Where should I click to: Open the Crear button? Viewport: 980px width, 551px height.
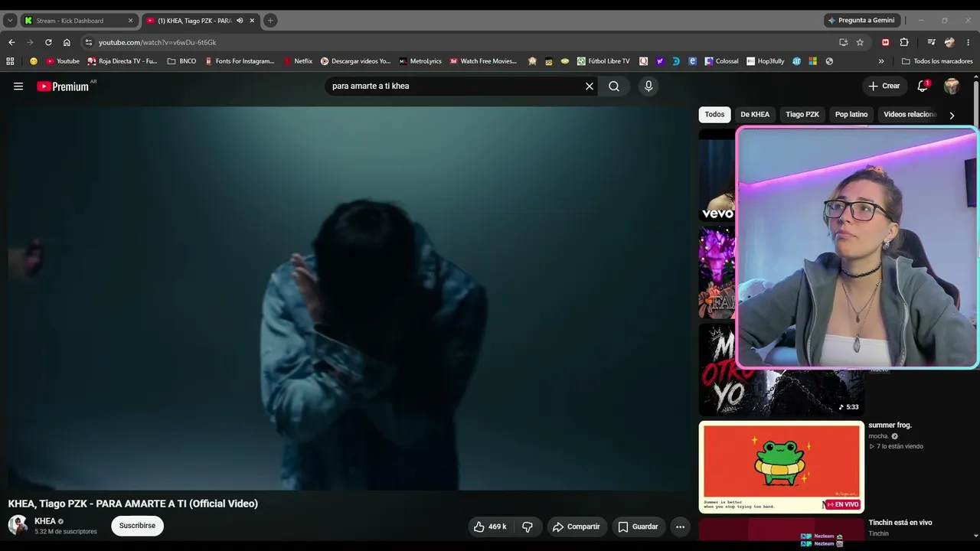884,86
